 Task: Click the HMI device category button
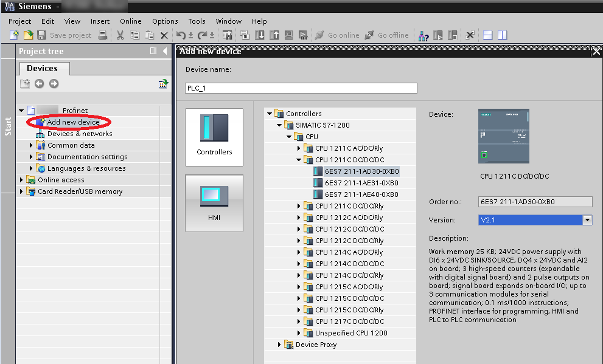click(214, 203)
